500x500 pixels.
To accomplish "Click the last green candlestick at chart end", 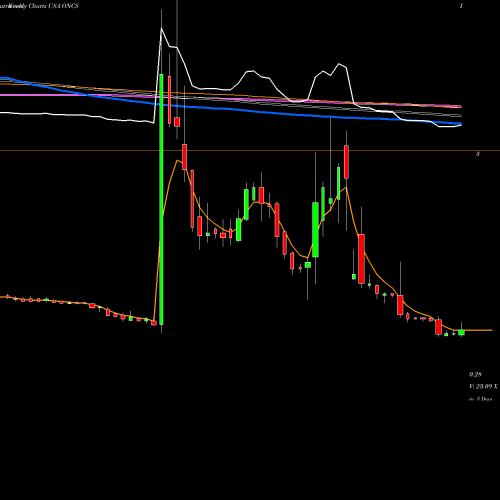I will click(x=461, y=332).
